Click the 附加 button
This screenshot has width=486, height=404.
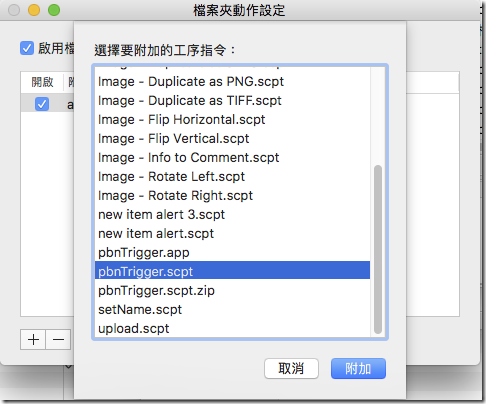[358, 368]
